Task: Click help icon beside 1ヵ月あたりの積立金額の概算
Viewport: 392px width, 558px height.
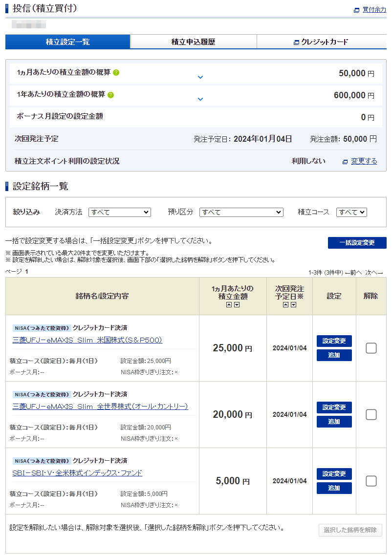Action: coord(116,73)
